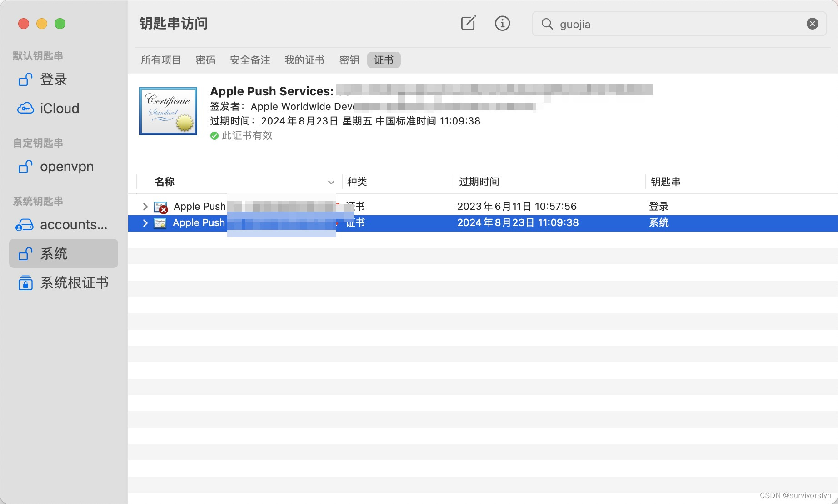Click the locked box icon beside 系统根证书

pyautogui.click(x=25, y=282)
